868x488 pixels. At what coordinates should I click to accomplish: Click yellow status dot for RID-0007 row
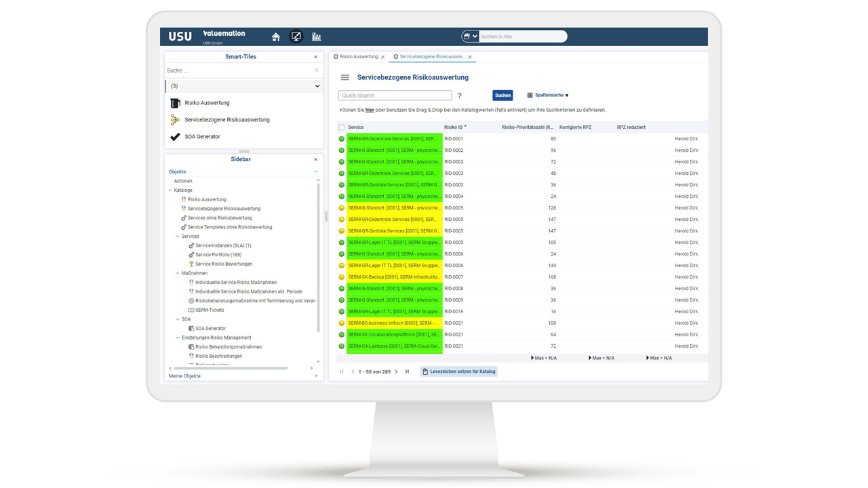[x=342, y=277]
